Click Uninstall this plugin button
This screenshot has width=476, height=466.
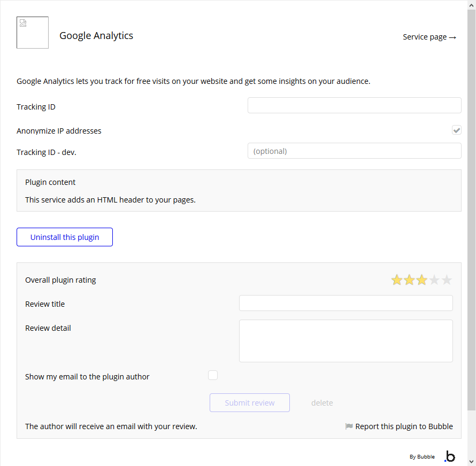65,237
